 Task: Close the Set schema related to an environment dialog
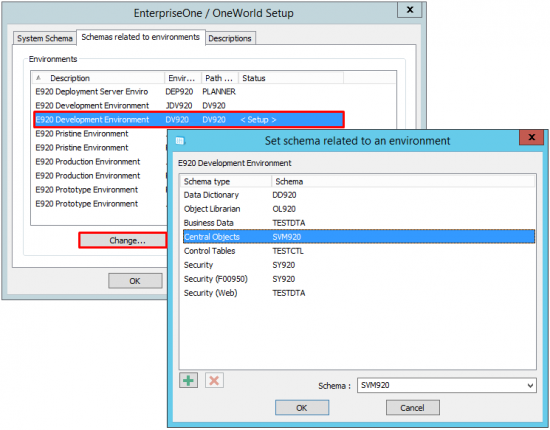pos(532,137)
